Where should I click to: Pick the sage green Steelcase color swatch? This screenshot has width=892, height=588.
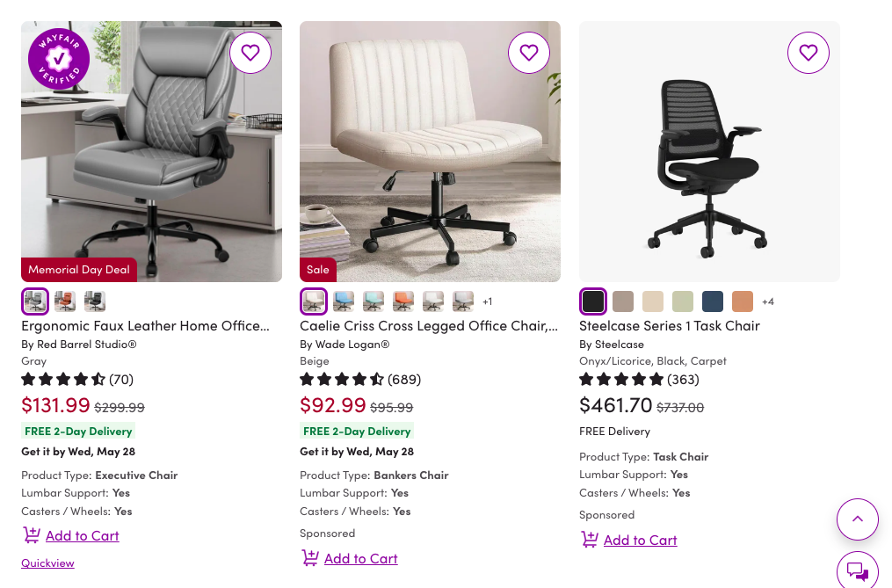pos(683,301)
